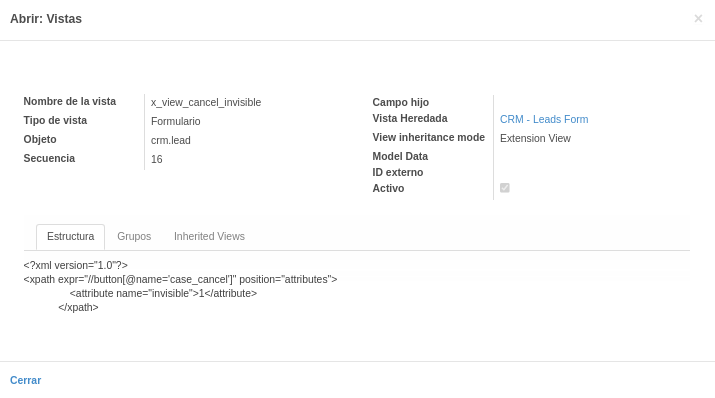
Task: Click the Extension View mode value
Action: (535, 139)
